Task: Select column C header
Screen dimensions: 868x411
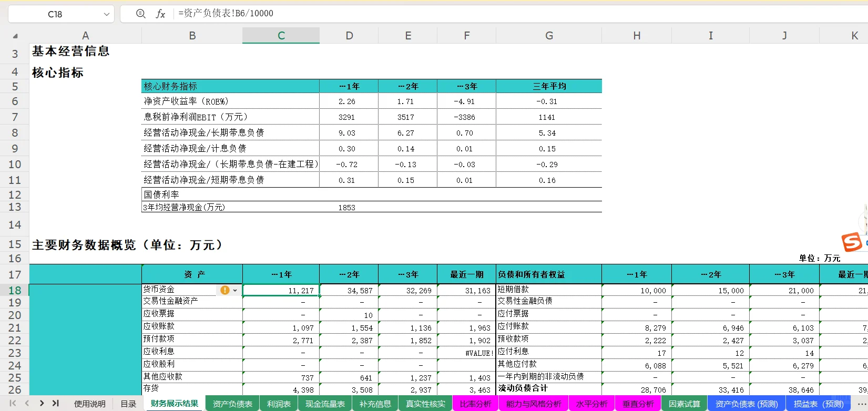Action: tap(281, 36)
